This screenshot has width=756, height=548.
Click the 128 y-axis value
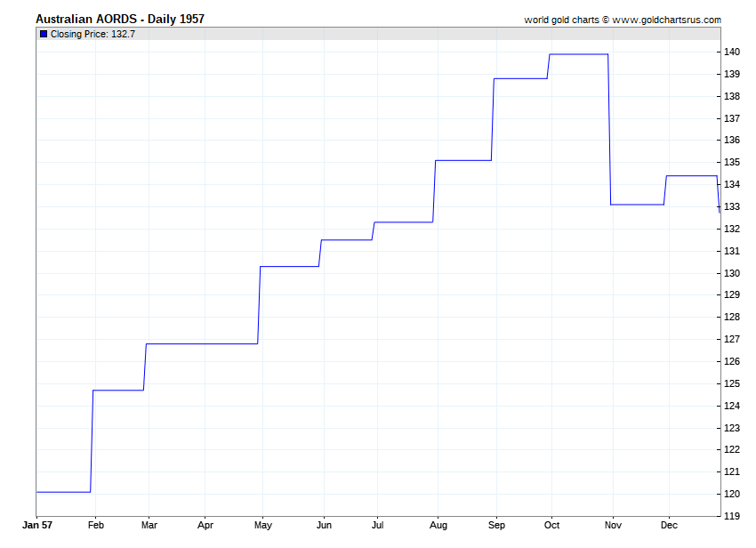732,317
